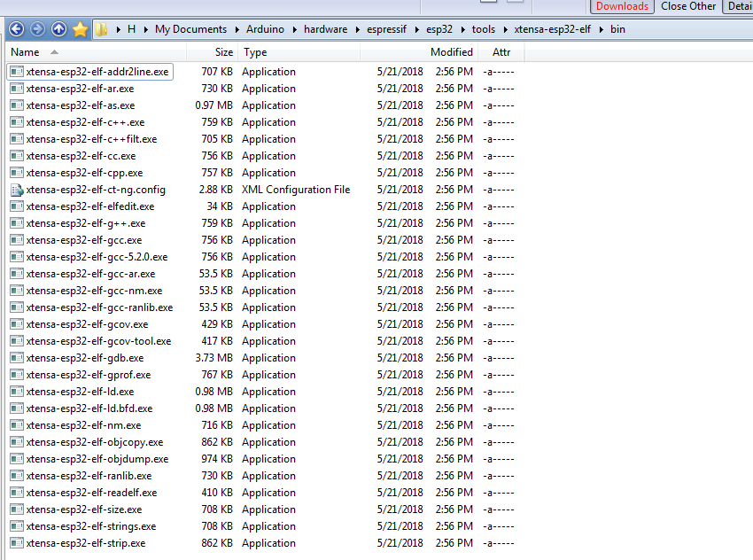This screenshot has height=560, width=753.
Task: Select file xtensa-esp32-elf-gcov-tool.exe
Action: [98, 341]
